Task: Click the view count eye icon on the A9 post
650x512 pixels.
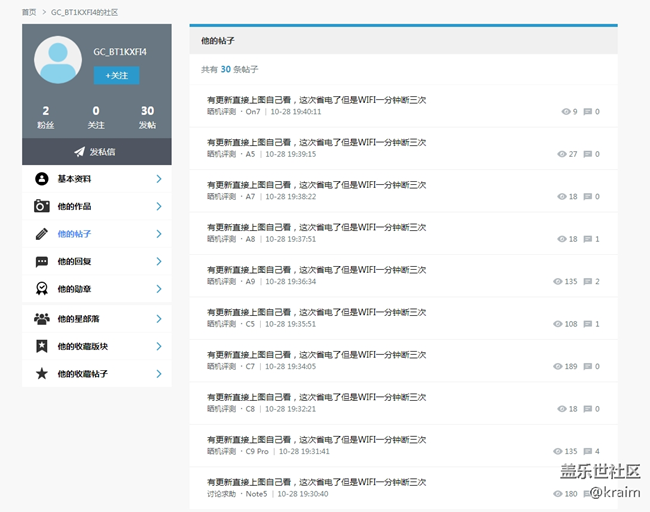Action: point(558,281)
